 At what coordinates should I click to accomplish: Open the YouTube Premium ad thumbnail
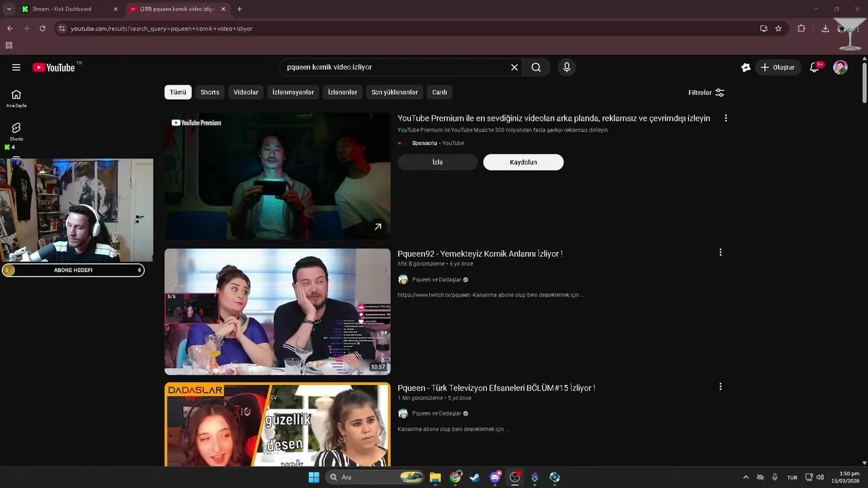(277, 176)
